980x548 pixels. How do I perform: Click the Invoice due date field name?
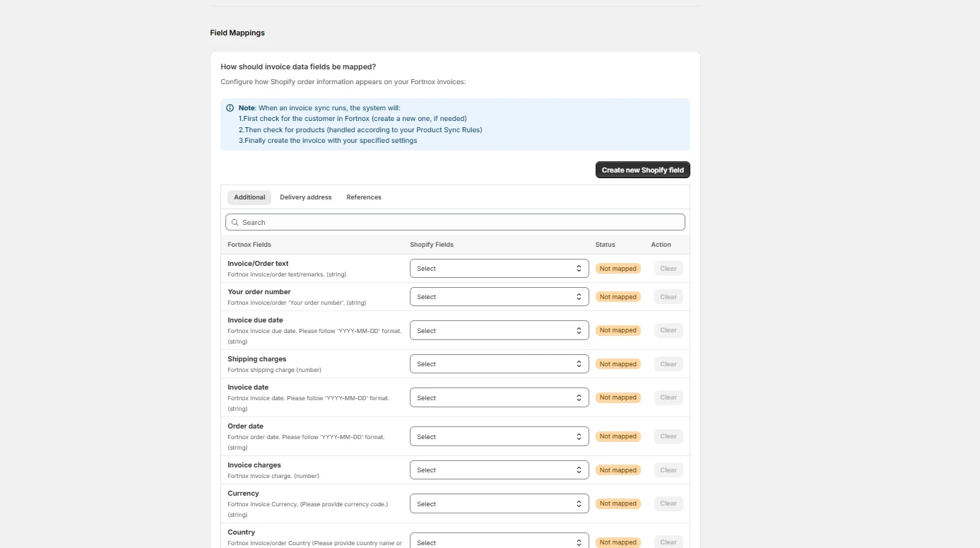[255, 320]
